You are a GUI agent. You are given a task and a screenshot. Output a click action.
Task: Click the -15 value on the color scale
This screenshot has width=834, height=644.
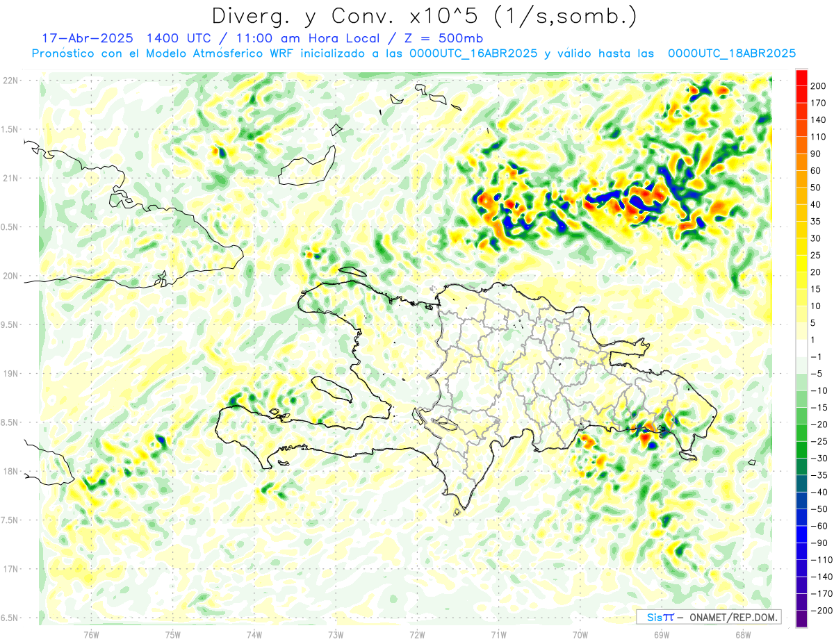817,408
